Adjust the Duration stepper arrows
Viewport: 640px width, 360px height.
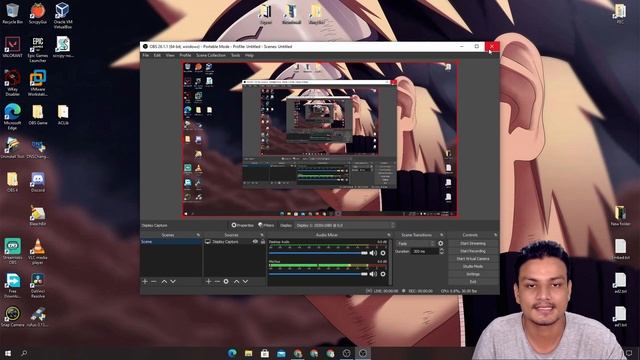pos(441,251)
